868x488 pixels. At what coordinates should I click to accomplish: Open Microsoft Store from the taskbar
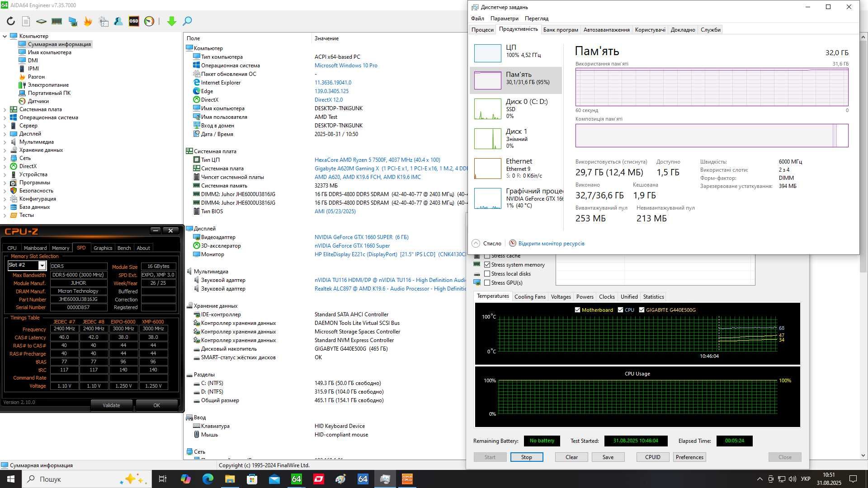point(252,479)
